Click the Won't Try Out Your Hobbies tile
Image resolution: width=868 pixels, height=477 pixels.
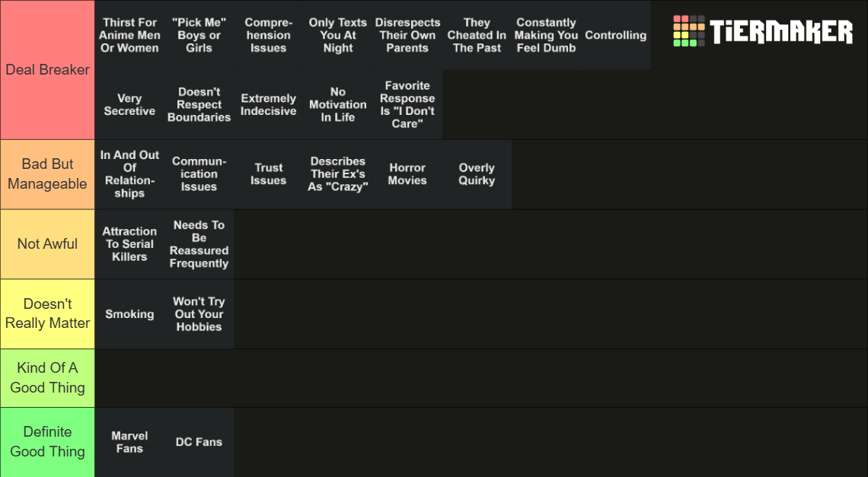pyautogui.click(x=199, y=314)
